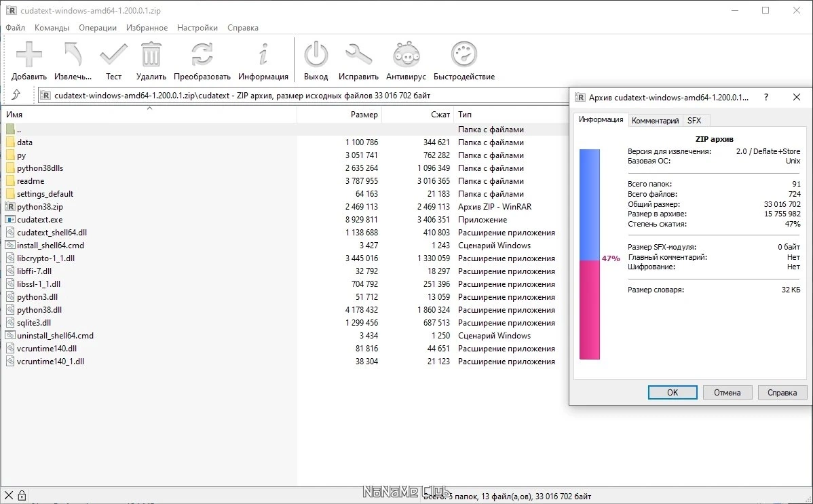The height and width of the screenshot is (504, 813).
Task: Sort by the Размер column header
Action: click(x=339, y=114)
